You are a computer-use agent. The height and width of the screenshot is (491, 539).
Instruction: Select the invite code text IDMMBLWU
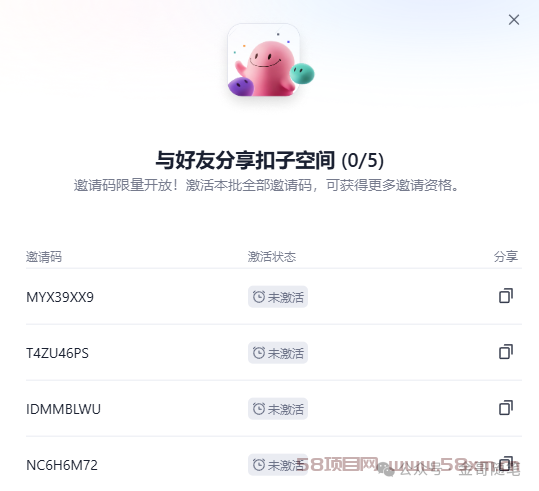click(63, 409)
